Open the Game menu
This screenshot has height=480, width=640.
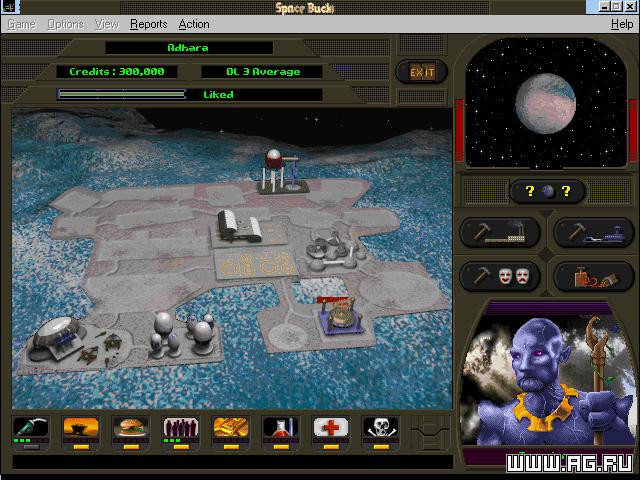[22, 24]
